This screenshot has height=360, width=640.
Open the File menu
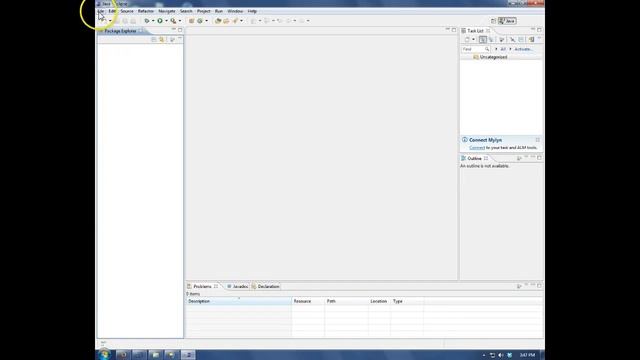coord(101,11)
